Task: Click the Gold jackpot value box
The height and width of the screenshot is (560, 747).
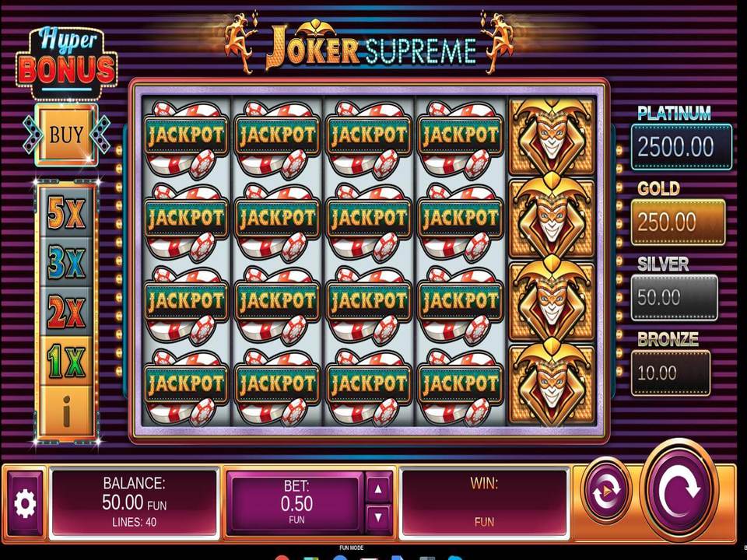Action: click(x=678, y=222)
